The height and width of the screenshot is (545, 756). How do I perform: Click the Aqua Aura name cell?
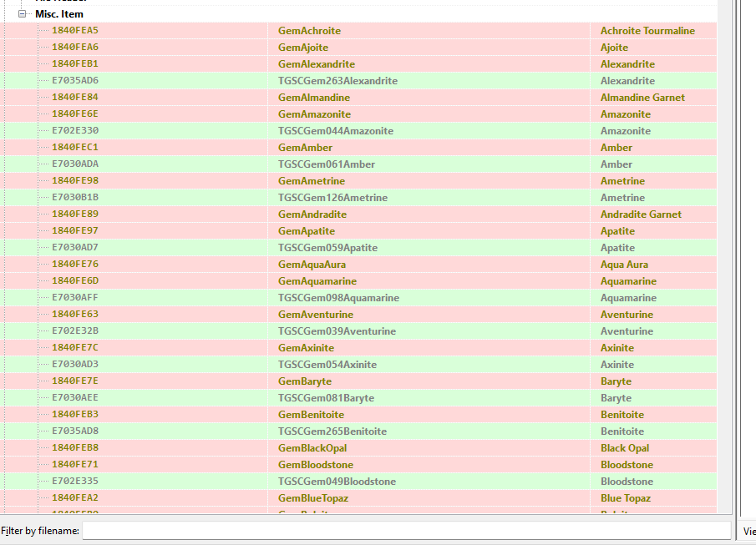pyautogui.click(x=624, y=265)
